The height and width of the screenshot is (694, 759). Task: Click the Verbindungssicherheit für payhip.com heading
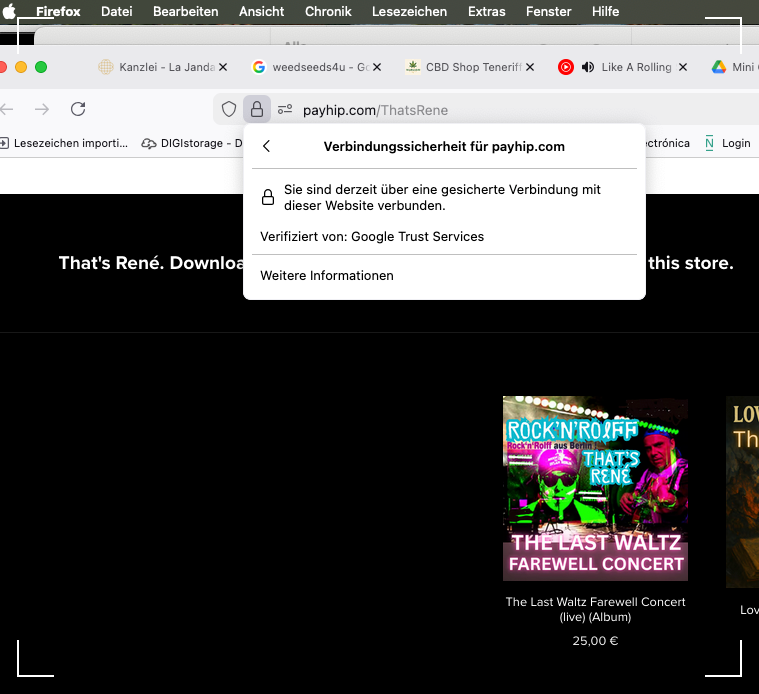tap(444, 147)
